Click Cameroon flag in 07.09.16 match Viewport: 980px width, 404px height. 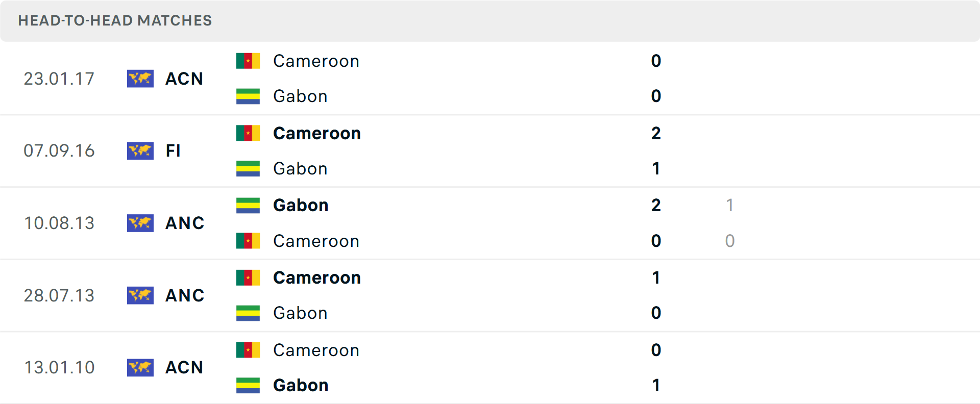click(248, 133)
